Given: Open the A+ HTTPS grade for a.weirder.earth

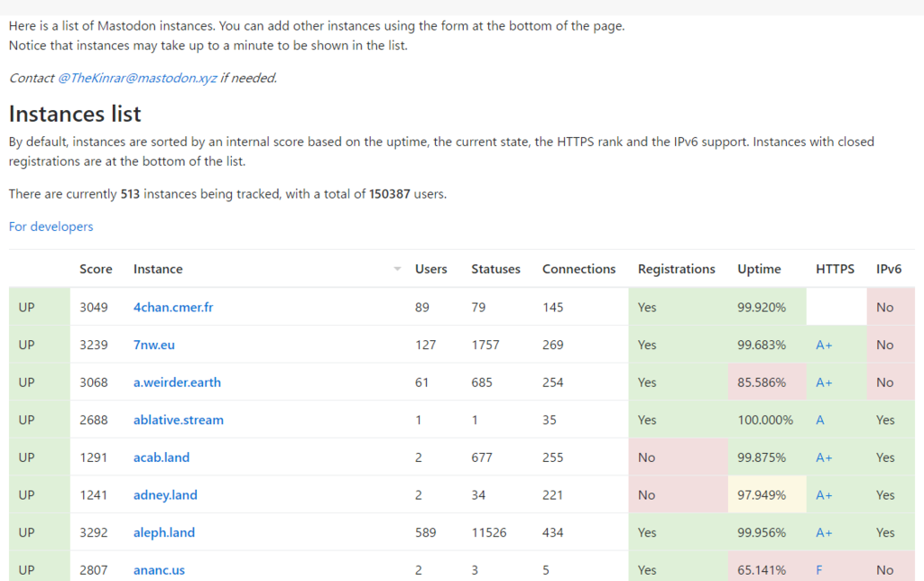Looking at the screenshot, I should (x=824, y=383).
